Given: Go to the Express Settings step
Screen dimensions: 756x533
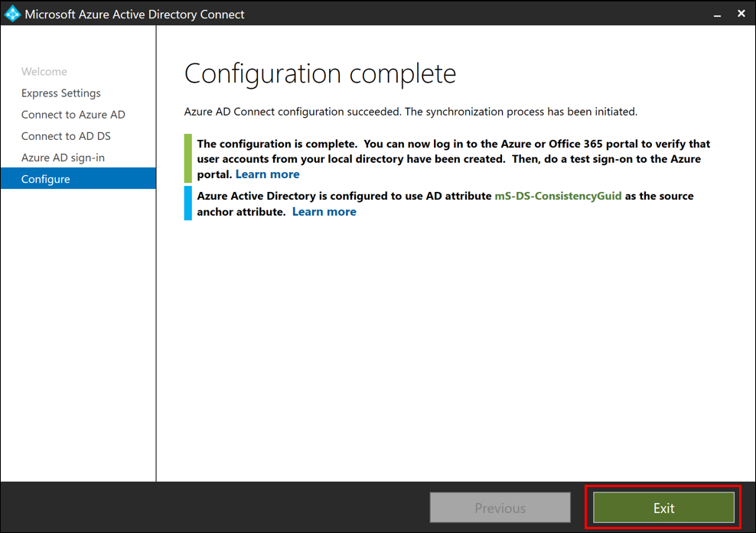Looking at the screenshot, I should pyautogui.click(x=61, y=93).
